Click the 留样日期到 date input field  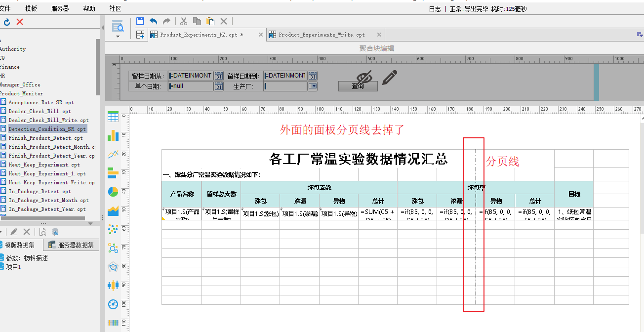tap(285, 76)
